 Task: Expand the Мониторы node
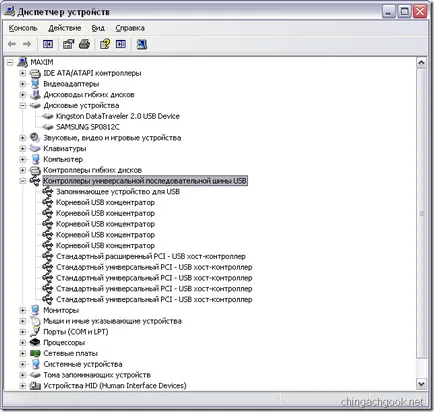click(22, 310)
